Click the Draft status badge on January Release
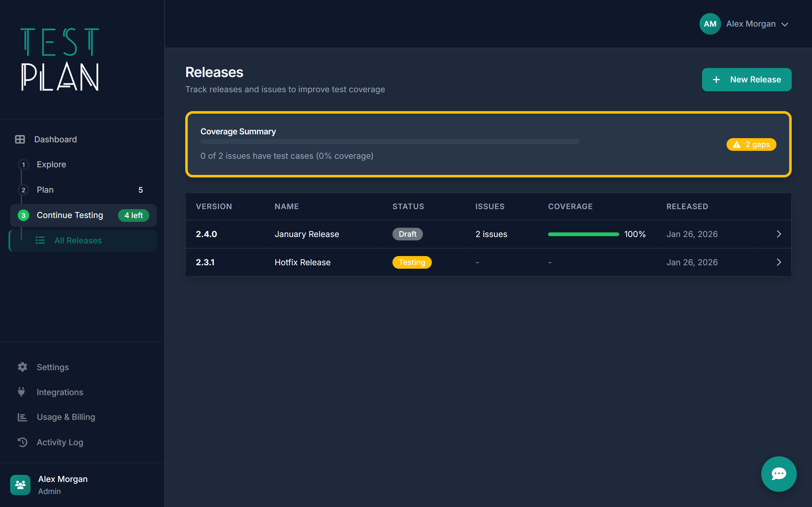This screenshot has height=507, width=812. pyautogui.click(x=407, y=234)
